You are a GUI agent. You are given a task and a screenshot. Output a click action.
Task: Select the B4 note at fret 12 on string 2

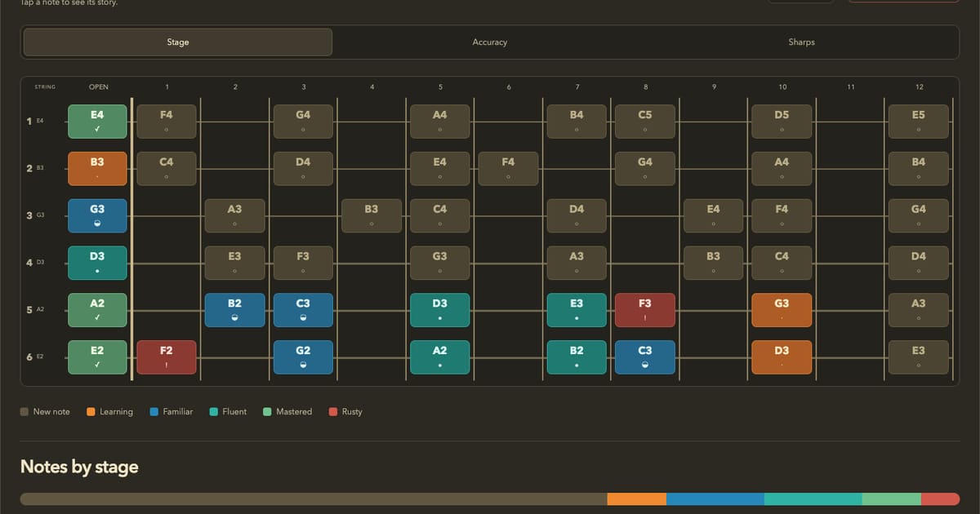[919, 169]
